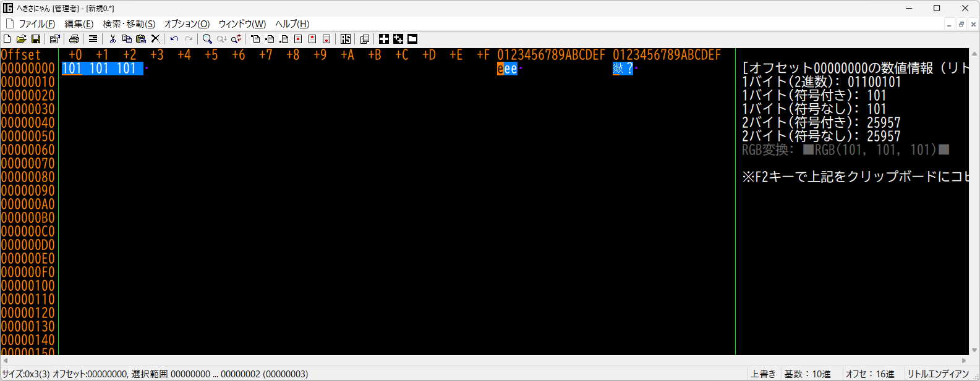
Task: Toggle 上書き overwrite mode in status bar
Action: 763,374
